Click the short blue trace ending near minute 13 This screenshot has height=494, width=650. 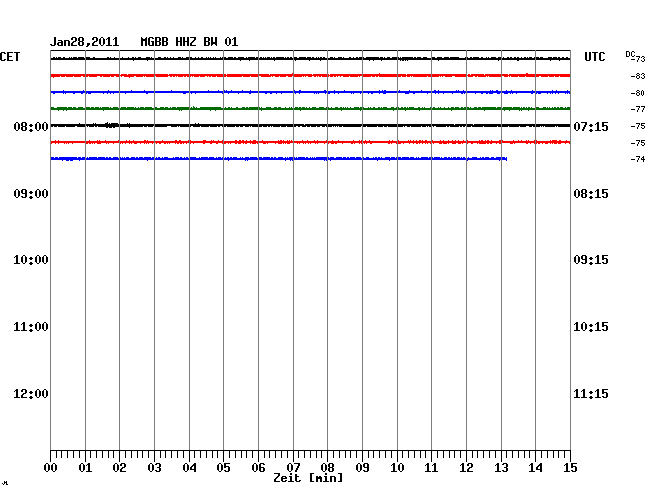279,159
